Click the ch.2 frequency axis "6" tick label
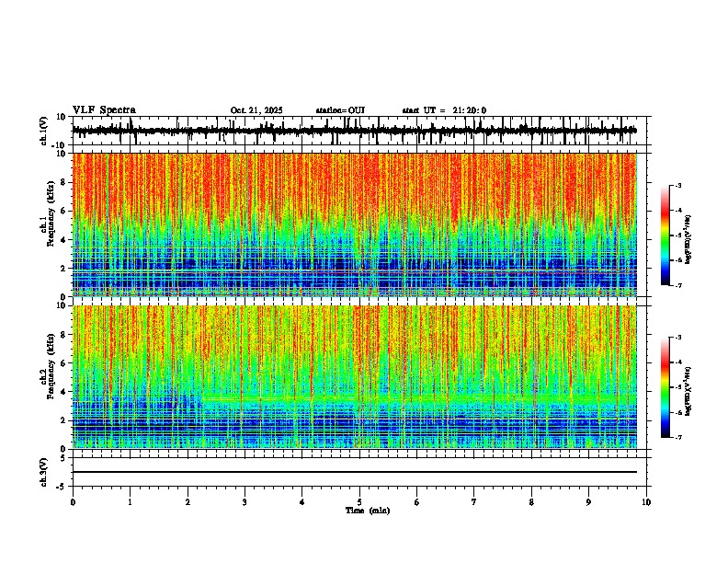 point(63,363)
